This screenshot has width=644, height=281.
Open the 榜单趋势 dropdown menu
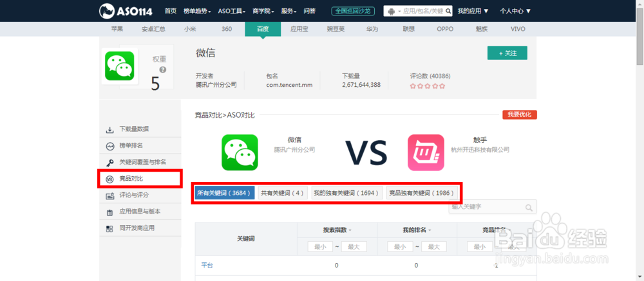197,11
